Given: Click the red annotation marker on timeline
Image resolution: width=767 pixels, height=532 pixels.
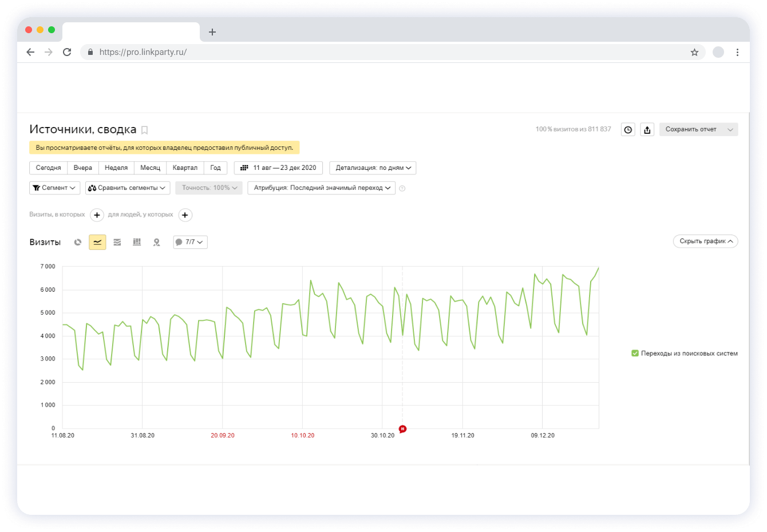Looking at the screenshot, I should [402, 429].
